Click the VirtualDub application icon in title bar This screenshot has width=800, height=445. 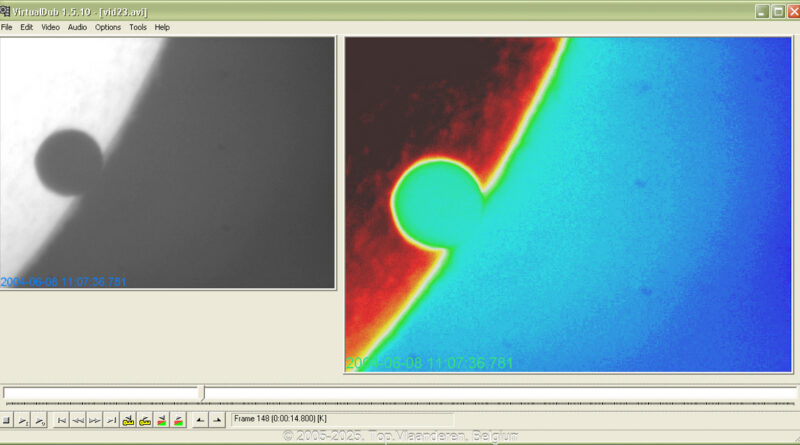click(x=5, y=11)
